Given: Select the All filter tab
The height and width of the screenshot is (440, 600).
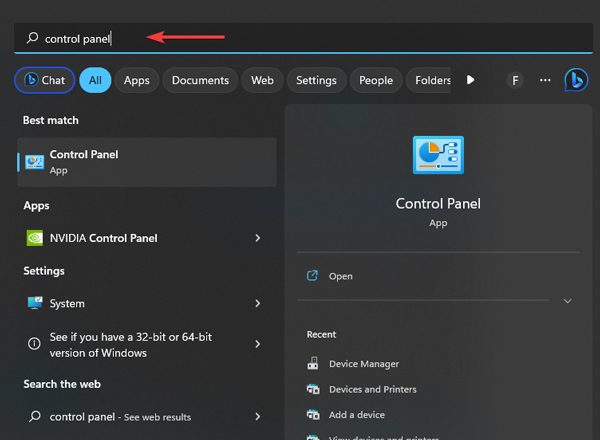Looking at the screenshot, I should (x=95, y=80).
